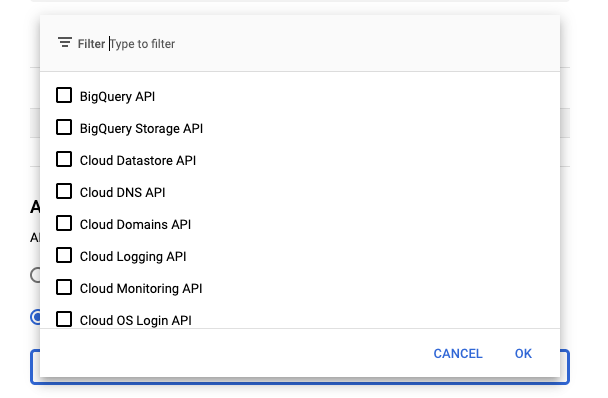Click the Filter label text

(92, 44)
